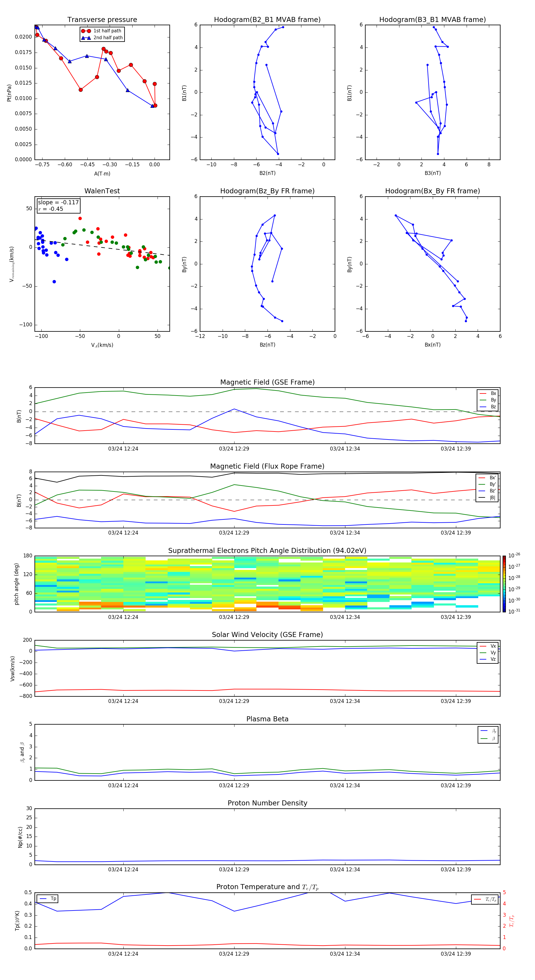Click 'Vz' in the solar wind legend

(493, 659)
